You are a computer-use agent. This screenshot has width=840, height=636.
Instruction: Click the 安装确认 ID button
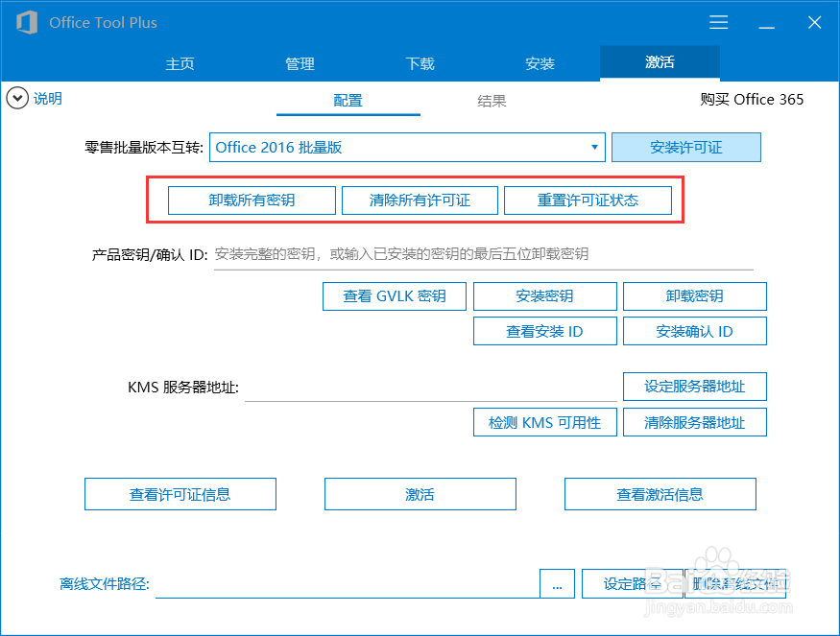click(x=695, y=331)
